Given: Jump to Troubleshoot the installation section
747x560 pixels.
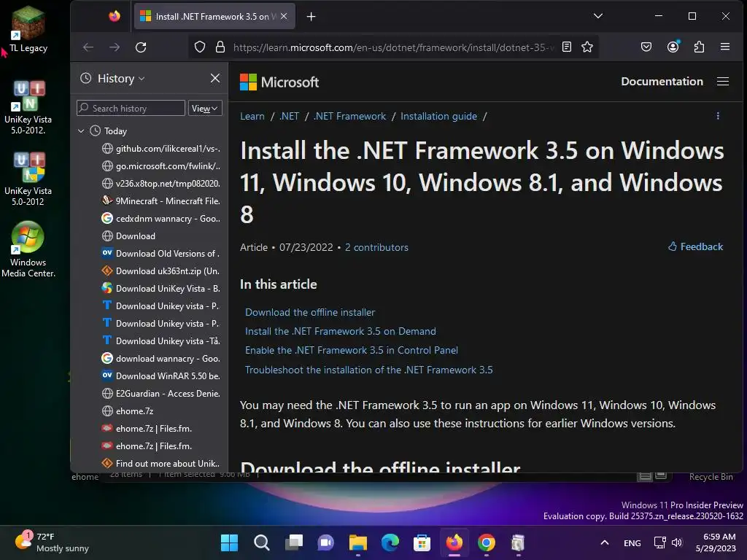Looking at the screenshot, I should tap(368, 370).
